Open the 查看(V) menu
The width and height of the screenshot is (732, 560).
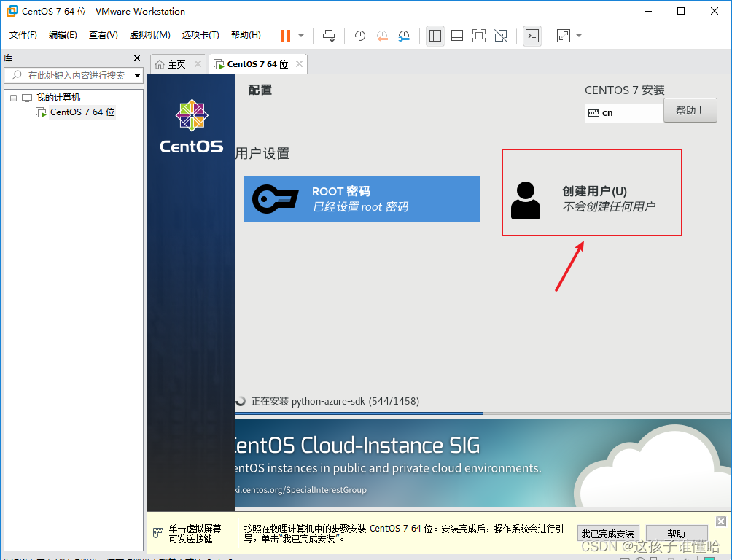click(104, 35)
